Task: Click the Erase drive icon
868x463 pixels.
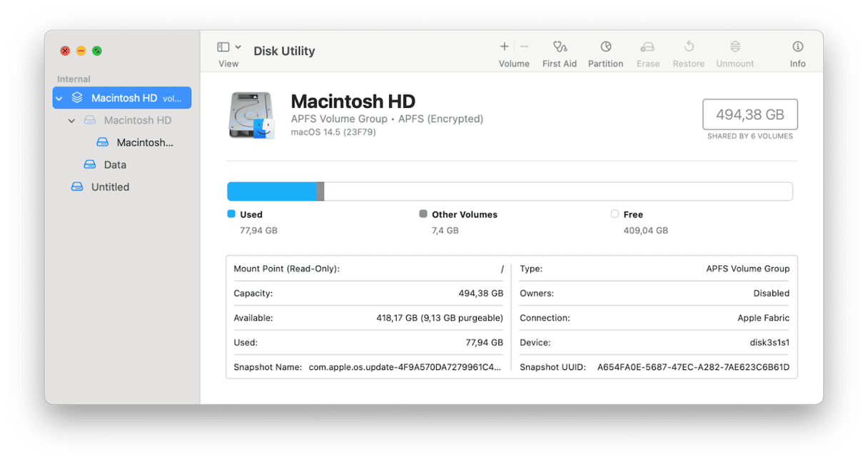Action: click(x=647, y=47)
